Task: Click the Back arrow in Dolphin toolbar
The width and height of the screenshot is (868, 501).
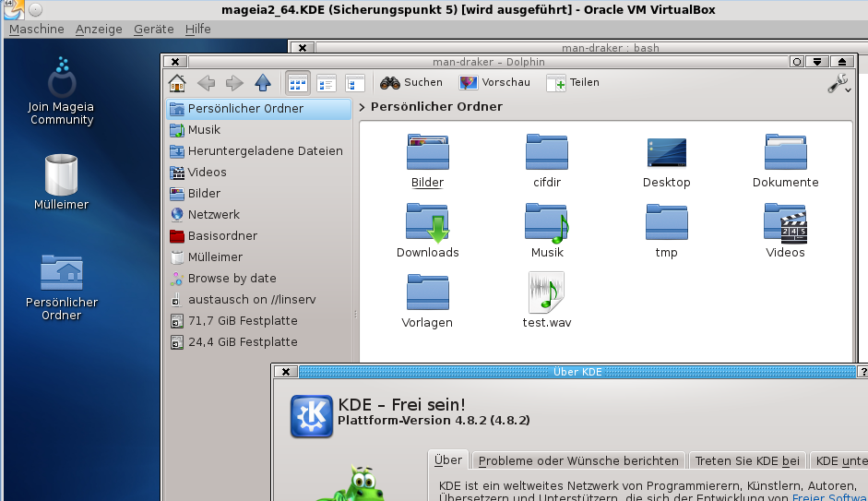Action: point(206,83)
